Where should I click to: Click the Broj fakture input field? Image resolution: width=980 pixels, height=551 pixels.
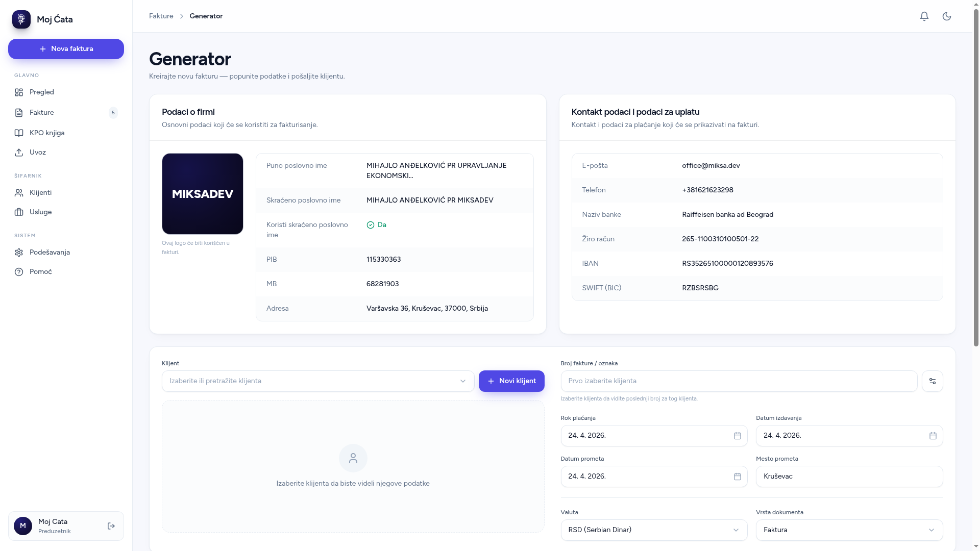(739, 381)
